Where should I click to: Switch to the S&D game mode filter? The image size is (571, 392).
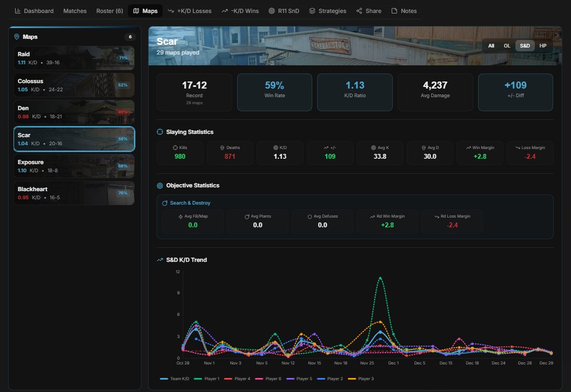[525, 45]
